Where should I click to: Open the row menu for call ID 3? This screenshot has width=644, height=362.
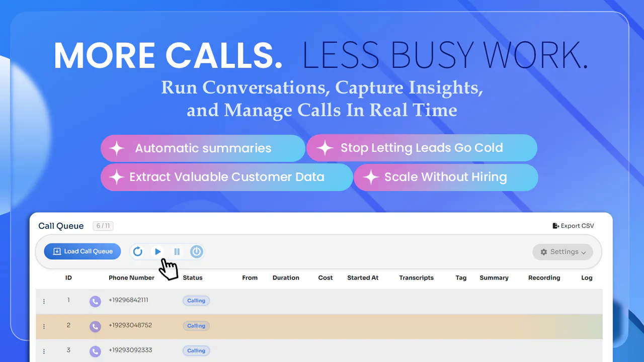44,351
